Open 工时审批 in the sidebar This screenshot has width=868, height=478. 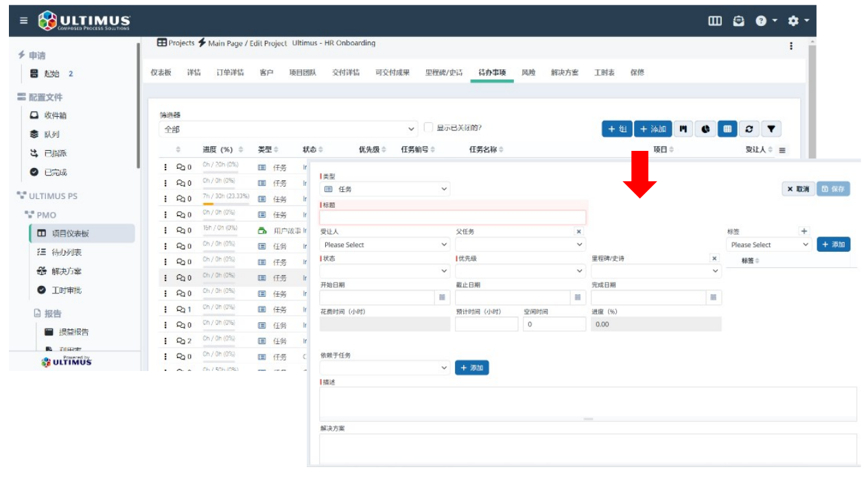point(60,290)
